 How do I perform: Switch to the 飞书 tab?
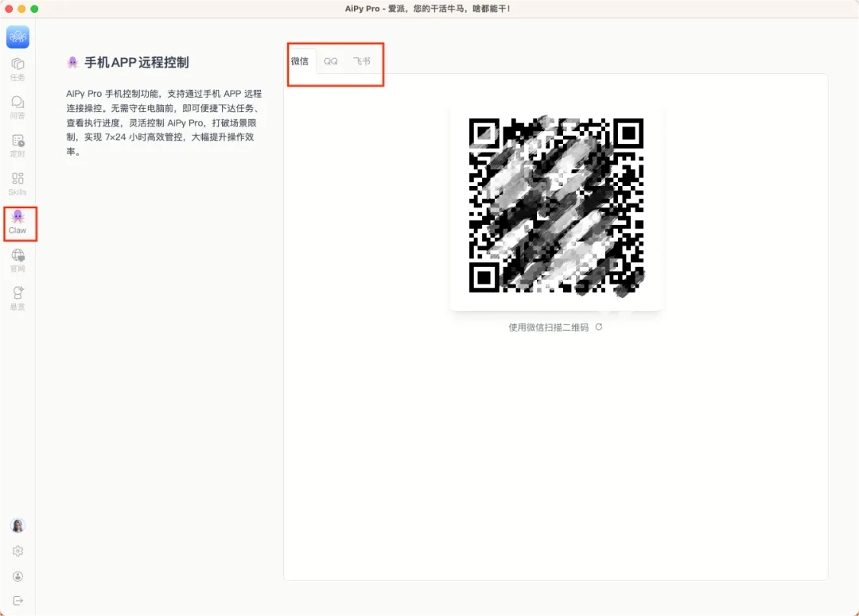362,61
